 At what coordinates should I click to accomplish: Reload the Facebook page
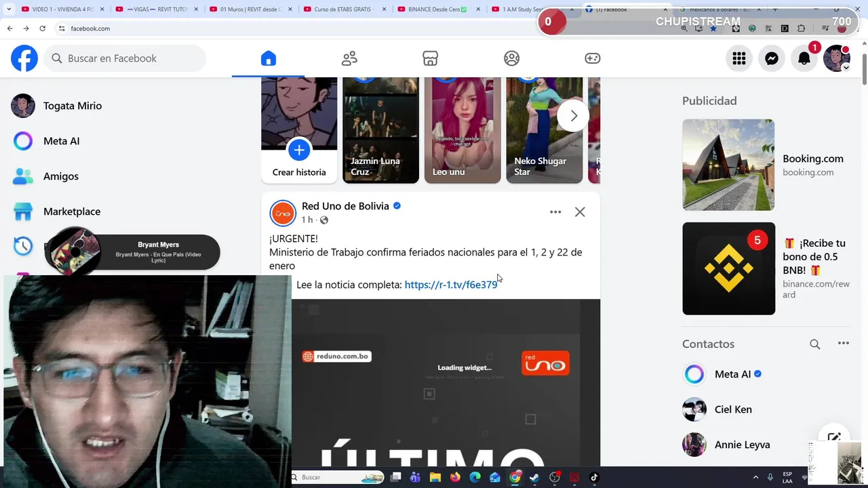(x=42, y=28)
